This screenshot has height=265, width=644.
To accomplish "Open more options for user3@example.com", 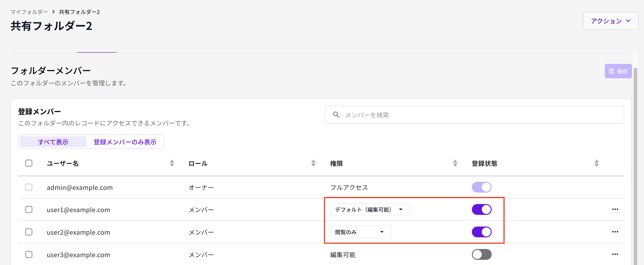I will coord(615,254).
